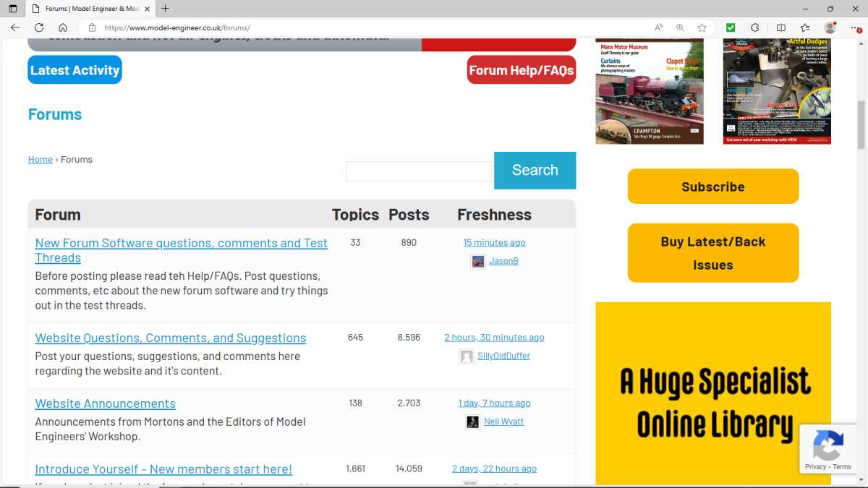This screenshot has height=488, width=868.
Task: Click the 890 posts count
Action: click(x=409, y=242)
